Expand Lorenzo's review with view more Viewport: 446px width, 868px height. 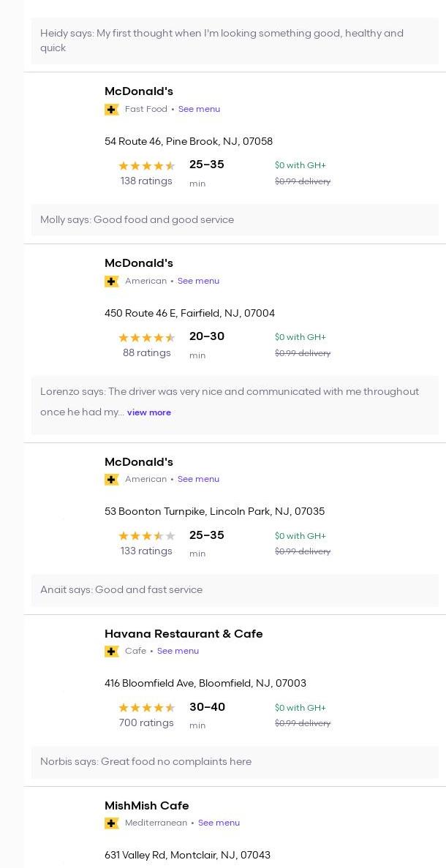tap(149, 412)
